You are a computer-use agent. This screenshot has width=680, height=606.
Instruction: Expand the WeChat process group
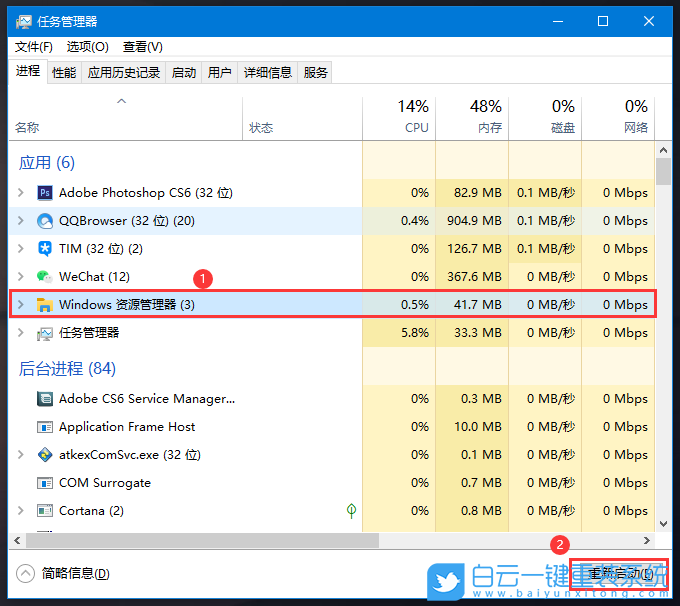(20, 277)
